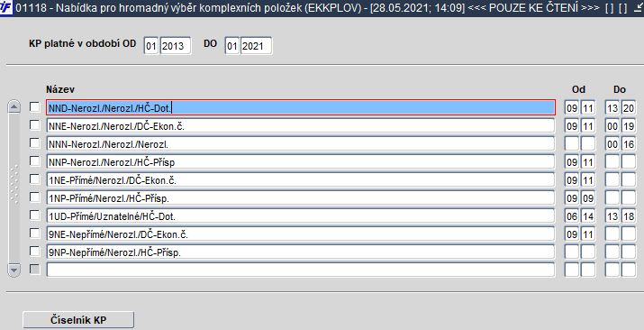Click the iFIS application icon in title bar
This screenshot has width=644, height=330.
click(x=6, y=7)
